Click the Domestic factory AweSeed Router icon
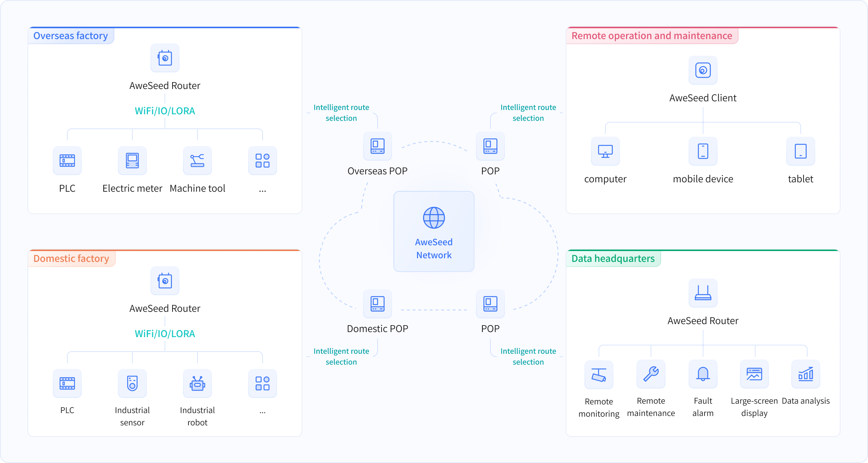 (165, 281)
